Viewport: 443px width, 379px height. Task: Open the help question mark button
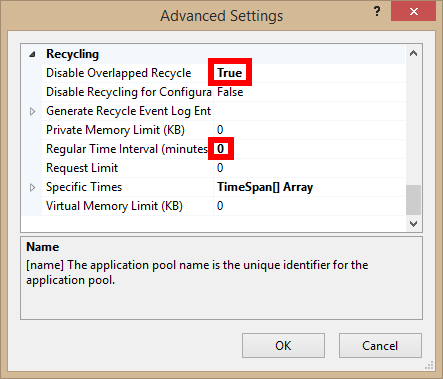377,11
